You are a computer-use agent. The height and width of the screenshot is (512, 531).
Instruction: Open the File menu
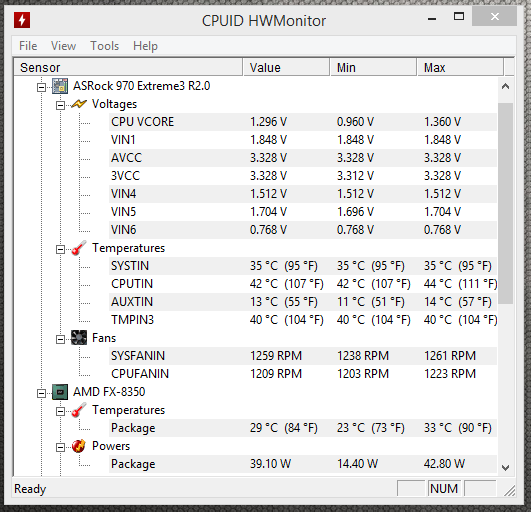point(28,46)
